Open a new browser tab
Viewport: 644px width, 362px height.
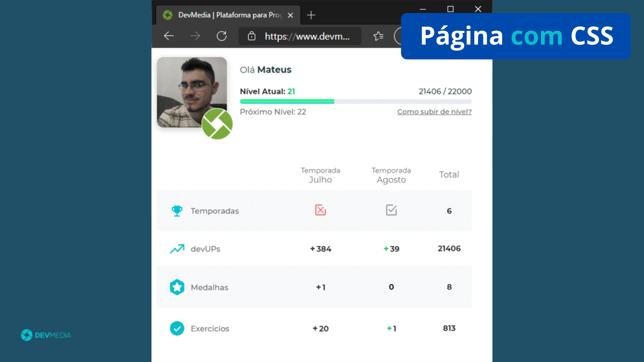pos(311,15)
